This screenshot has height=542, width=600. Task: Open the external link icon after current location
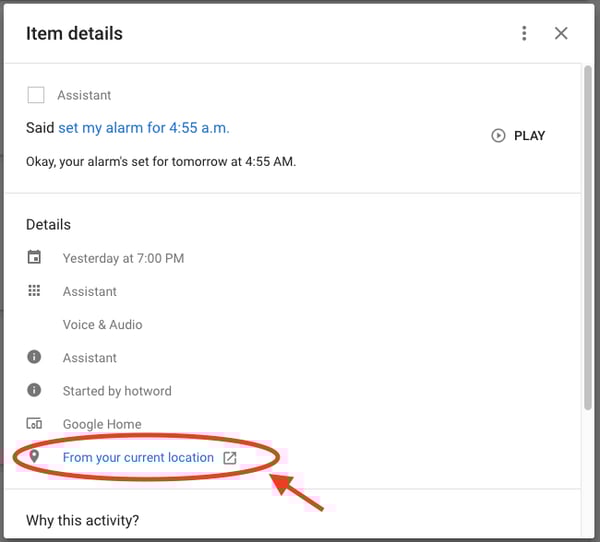click(229, 458)
